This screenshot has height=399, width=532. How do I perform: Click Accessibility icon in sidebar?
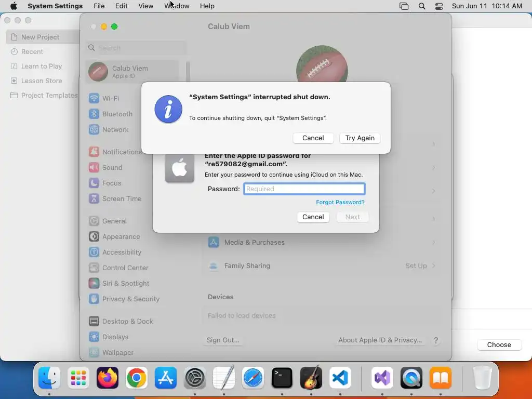click(94, 252)
